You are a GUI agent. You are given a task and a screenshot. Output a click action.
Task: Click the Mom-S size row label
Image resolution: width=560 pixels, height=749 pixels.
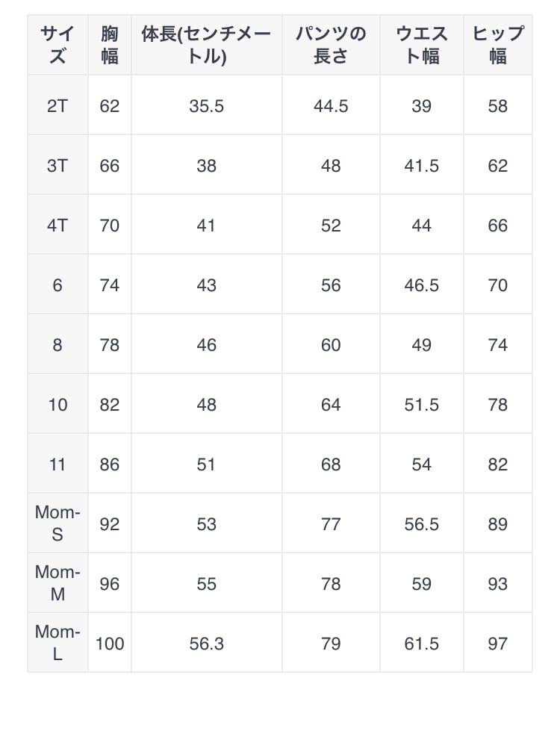pyautogui.click(x=57, y=523)
